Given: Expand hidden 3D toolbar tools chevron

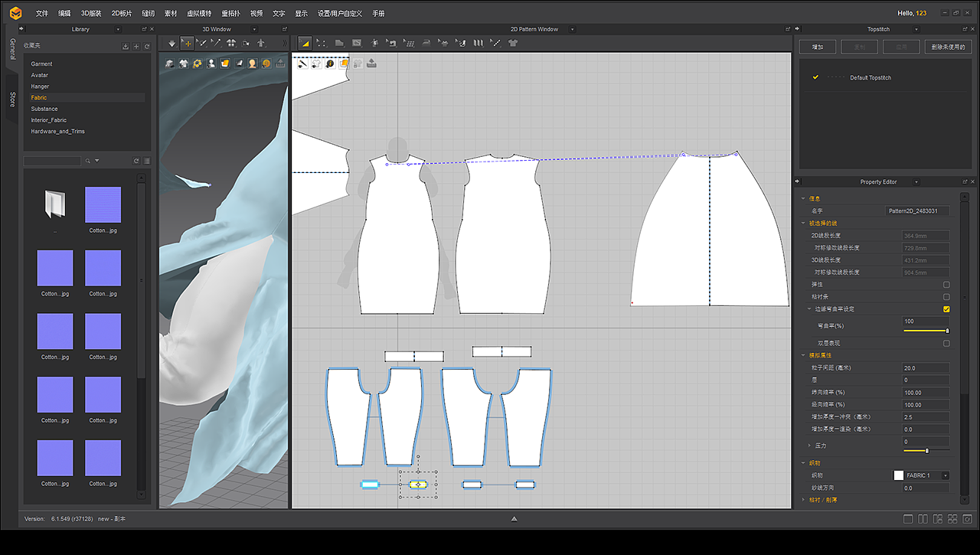Looking at the screenshot, I should click(x=285, y=44).
